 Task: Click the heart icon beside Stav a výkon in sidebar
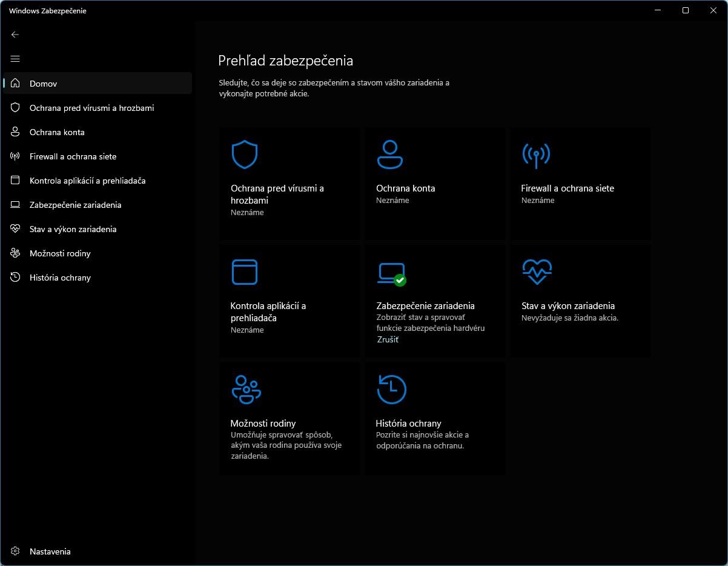click(x=16, y=228)
